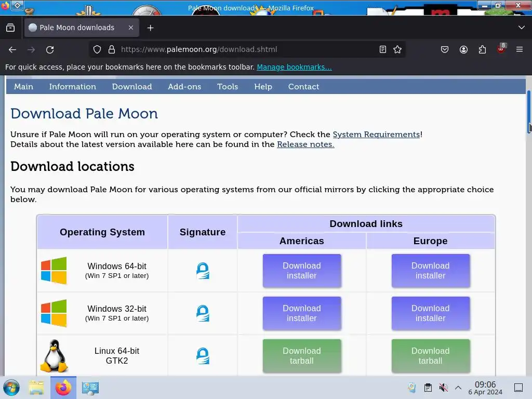Viewport: 532px width, 399px height.
Task: Open uBlock Origin extension icon
Action: (x=501, y=49)
